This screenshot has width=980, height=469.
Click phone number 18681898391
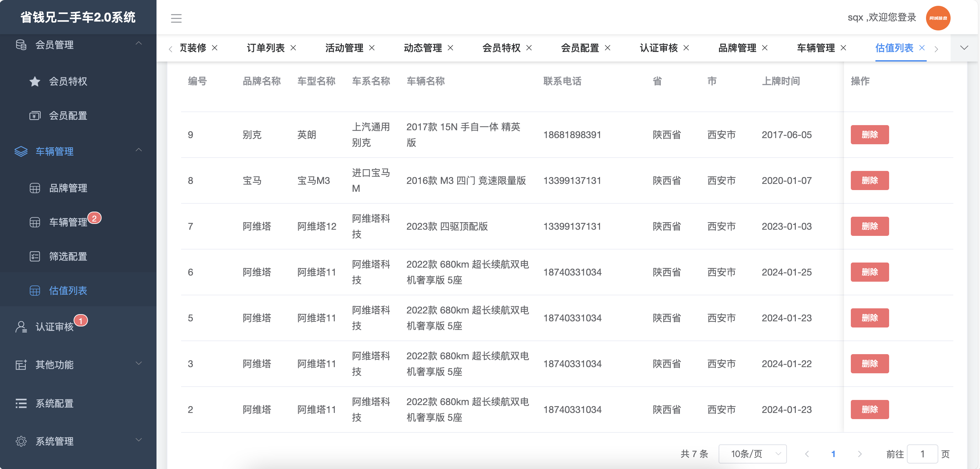pyautogui.click(x=572, y=135)
